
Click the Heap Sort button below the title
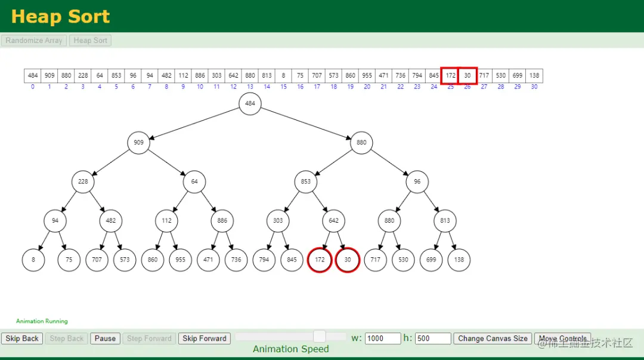coord(91,41)
